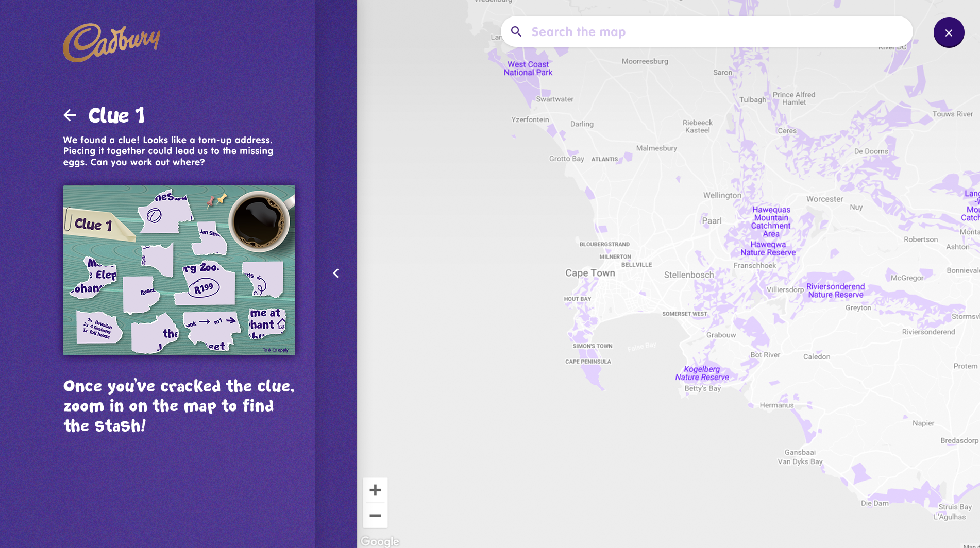Zoom out of the map with the minus button

click(375, 516)
